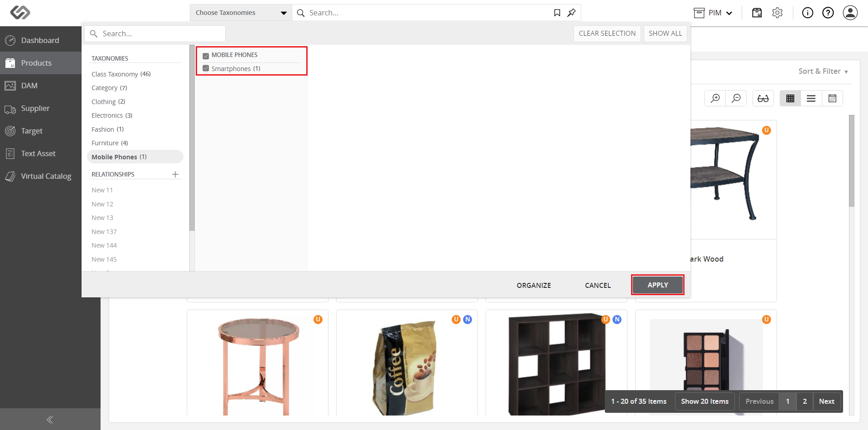Click the taxonomy list scrollbar
The width and height of the screenshot is (868, 430).
(x=192, y=138)
